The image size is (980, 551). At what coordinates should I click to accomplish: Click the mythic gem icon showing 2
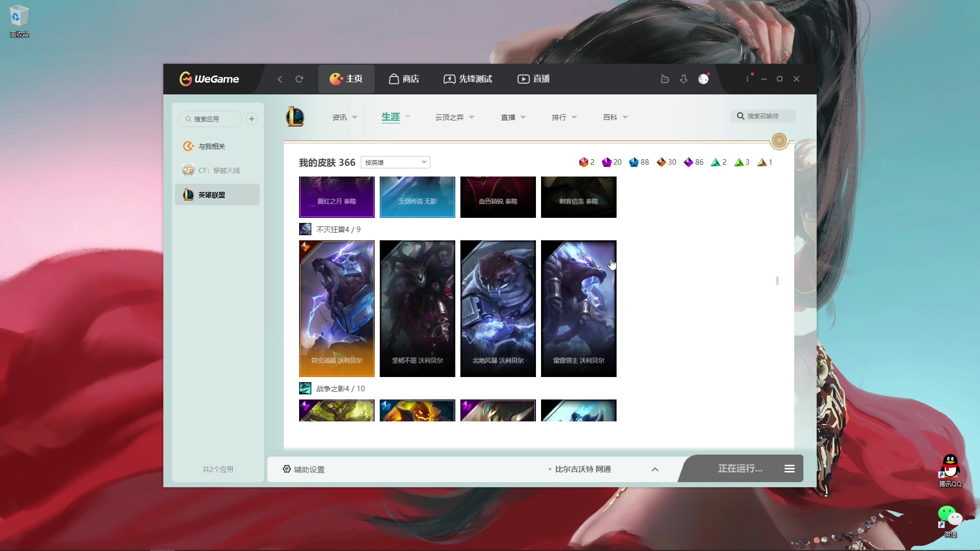[583, 162]
